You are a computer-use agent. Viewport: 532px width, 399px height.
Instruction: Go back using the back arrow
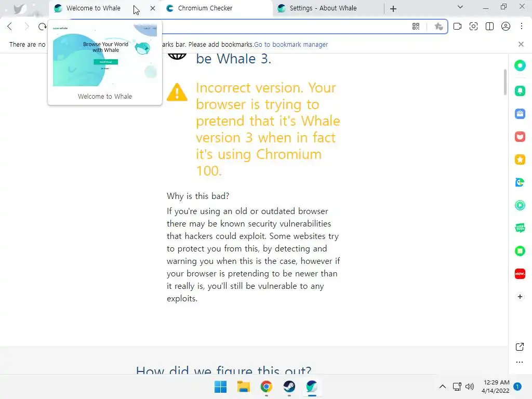coord(9,26)
